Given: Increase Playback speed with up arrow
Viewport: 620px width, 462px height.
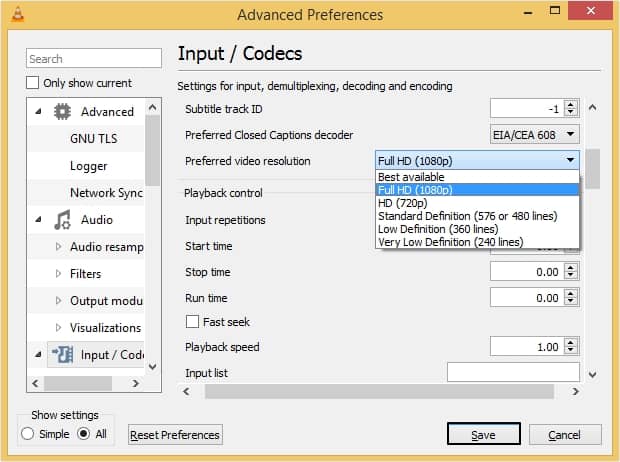Looking at the screenshot, I should pos(570,343).
